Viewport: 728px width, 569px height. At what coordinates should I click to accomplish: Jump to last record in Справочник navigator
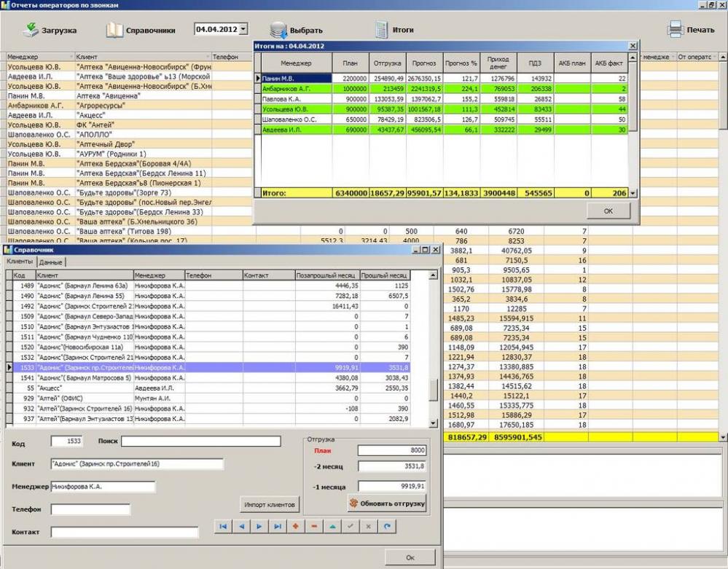(278, 526)
